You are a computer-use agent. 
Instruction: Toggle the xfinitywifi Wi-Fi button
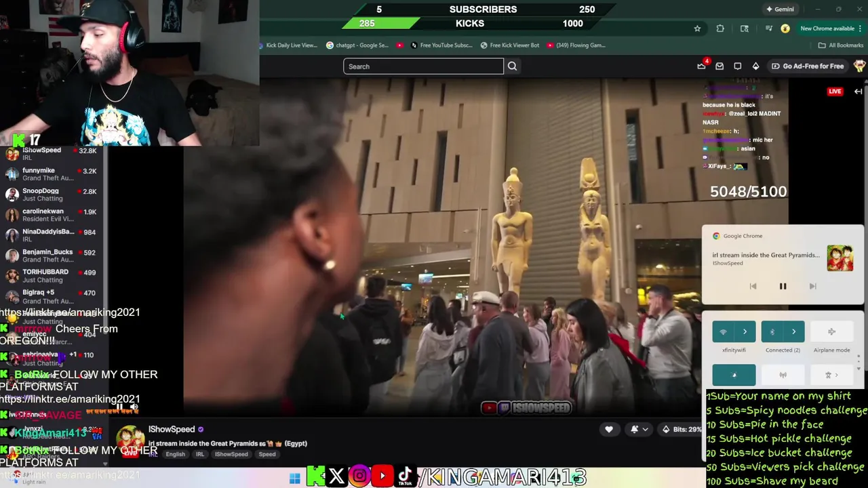click(723, 331)
